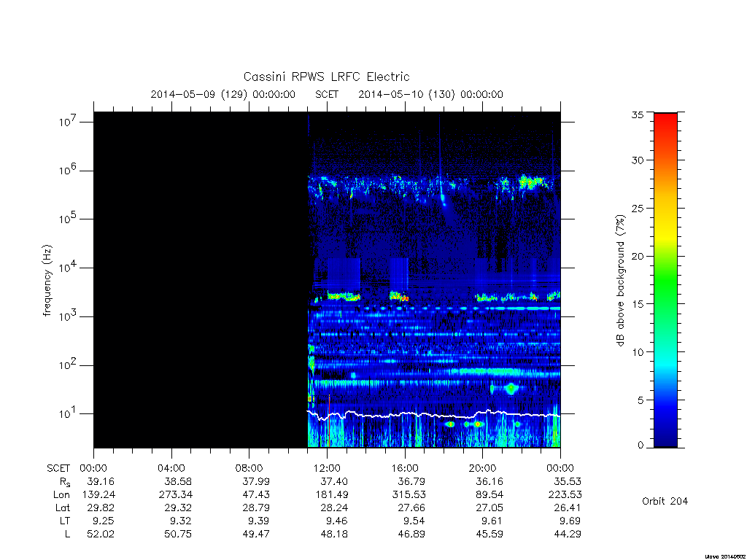The height and width of the screenshot is (560, 747).
Task: Click the L value '52.02'
Action: 101,534
